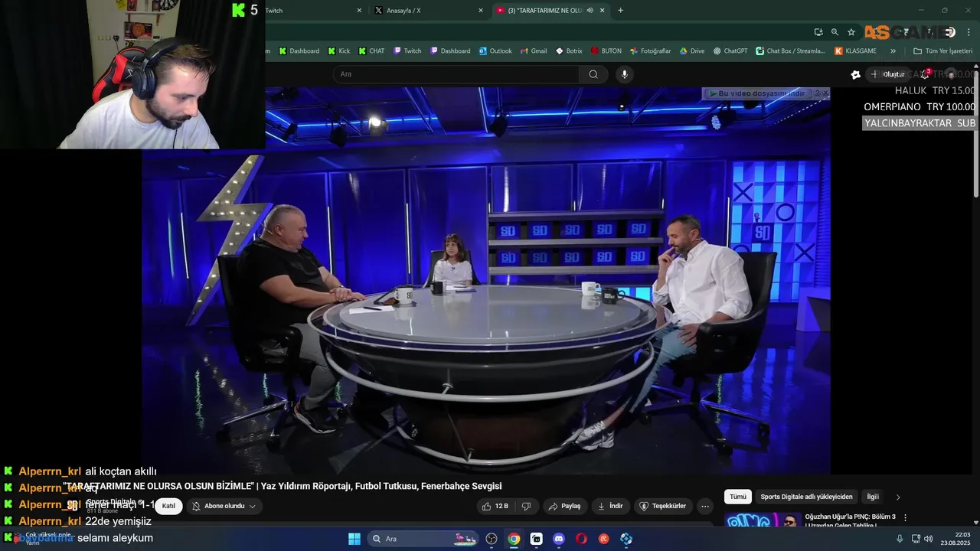Click the browser zoom magnifier icon
This screenshot has height=551, width=980.
[x=835, y=32]
